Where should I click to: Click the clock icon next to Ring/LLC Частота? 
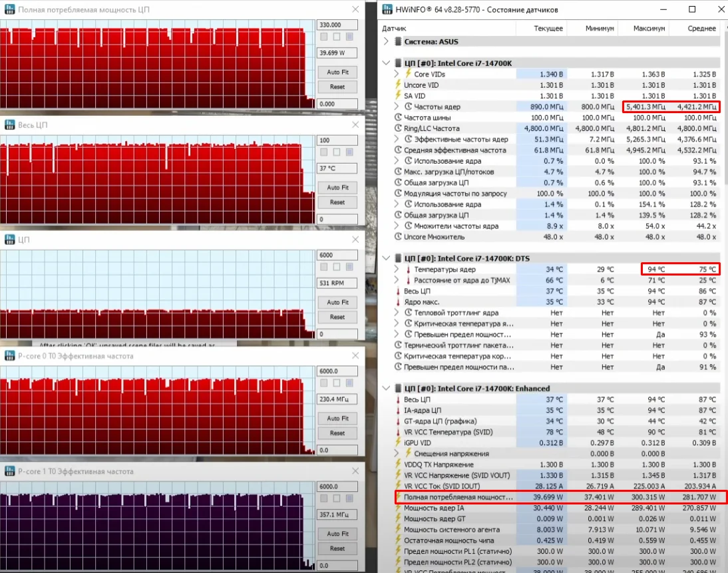tap(398, 128)
